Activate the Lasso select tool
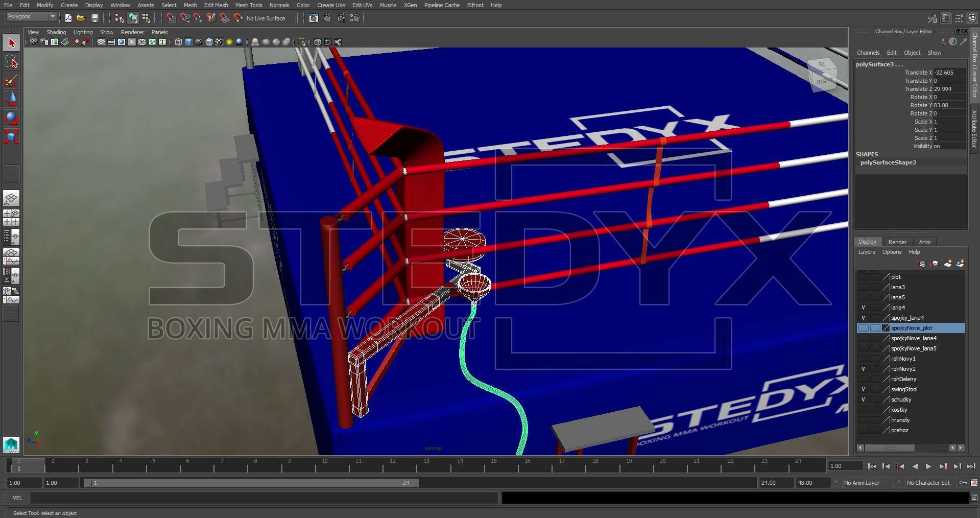Image resolution: width=980 pixels, height=518 pixels. [11, 62]
